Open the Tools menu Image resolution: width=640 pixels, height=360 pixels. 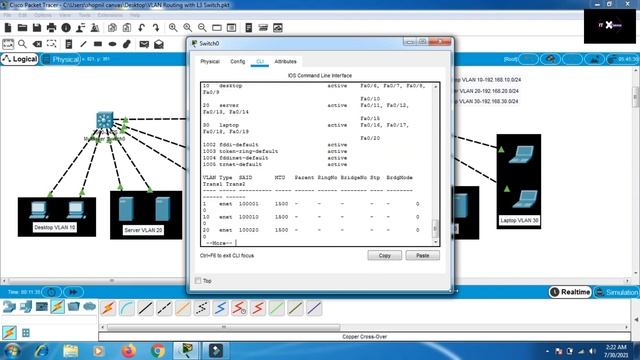click(x=84, y=15)
